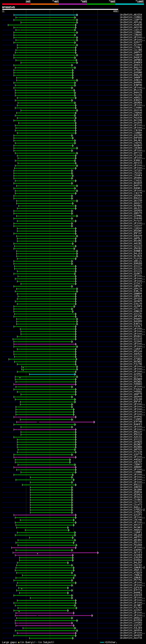
Task: Select the UniRef100_P45883 label
Action: click(131, 384)
